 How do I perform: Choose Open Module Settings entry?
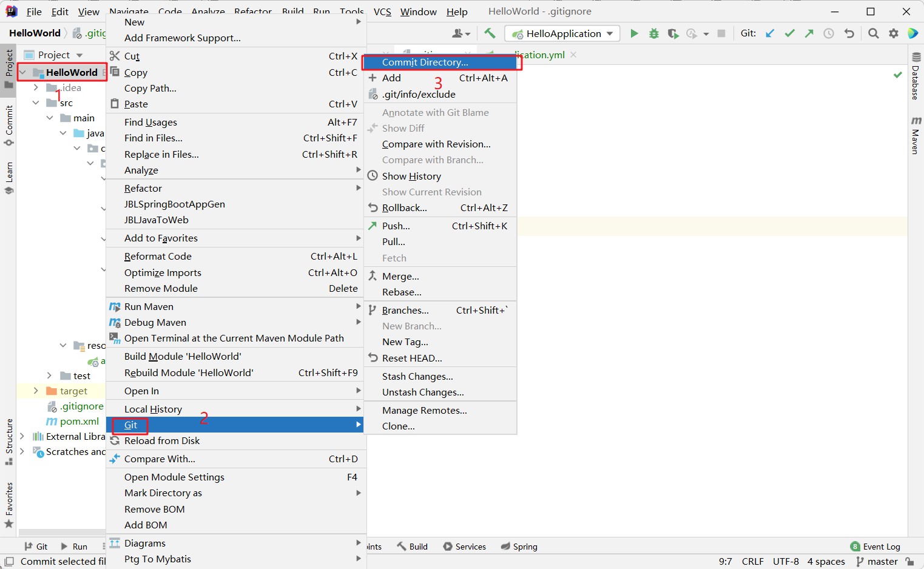(236, 477)
